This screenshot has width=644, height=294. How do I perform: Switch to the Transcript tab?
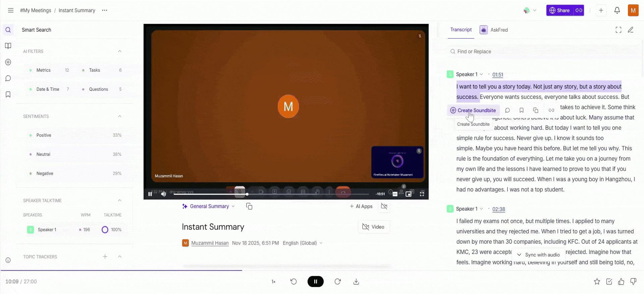[461, 30]
